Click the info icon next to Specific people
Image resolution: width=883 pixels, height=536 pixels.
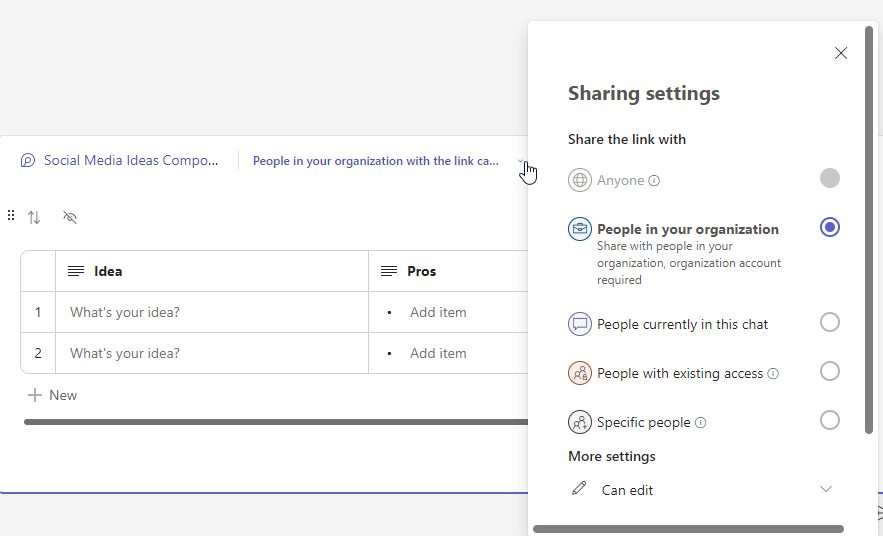700,423
